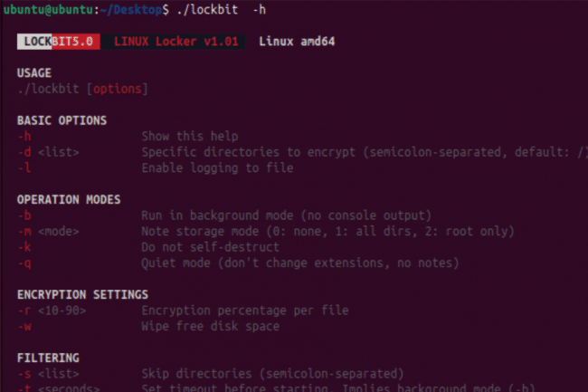
Task: Click the white and red LOCKBIT5.0 banner badge
Action: 58,42
